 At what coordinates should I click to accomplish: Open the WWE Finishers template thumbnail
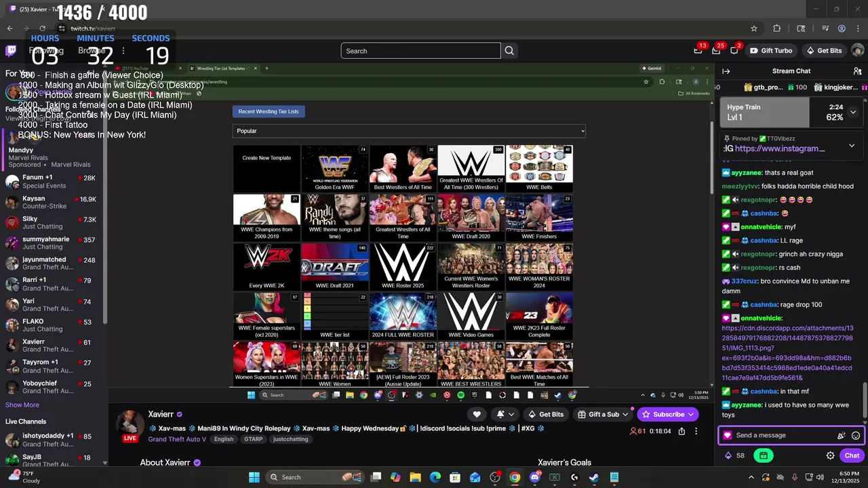click(x=539, y=217)
